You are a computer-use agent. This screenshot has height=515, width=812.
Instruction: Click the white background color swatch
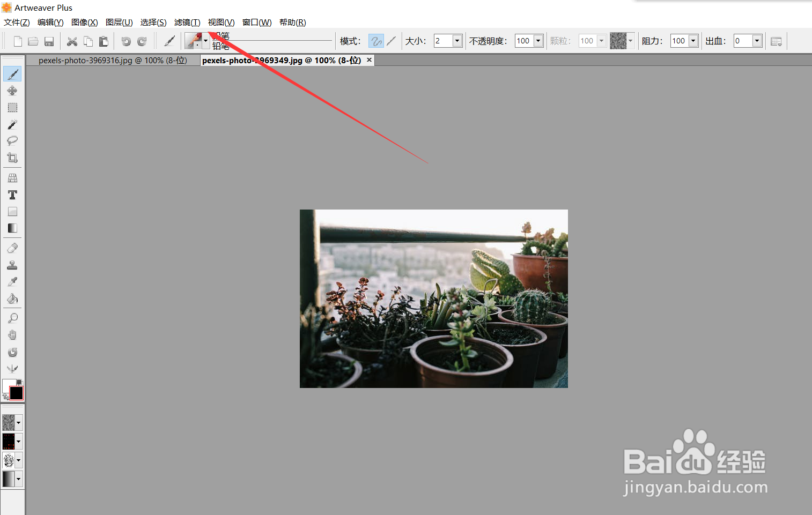(x=8, y=385)
